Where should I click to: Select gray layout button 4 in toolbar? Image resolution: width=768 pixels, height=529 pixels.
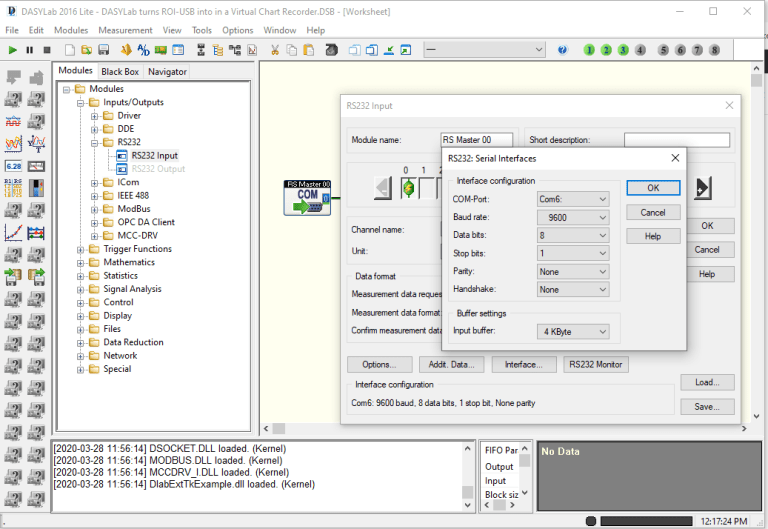pyautogui.click(x=640, y=50)
